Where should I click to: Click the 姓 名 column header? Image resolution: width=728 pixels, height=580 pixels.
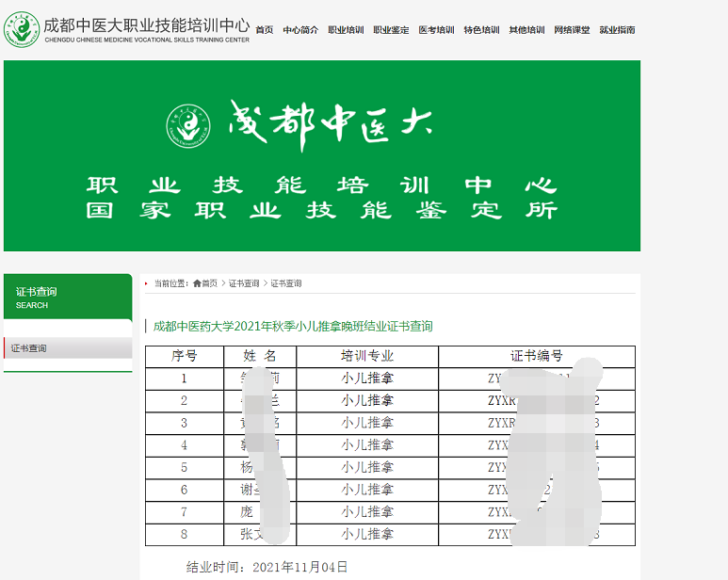click(260, 356)
